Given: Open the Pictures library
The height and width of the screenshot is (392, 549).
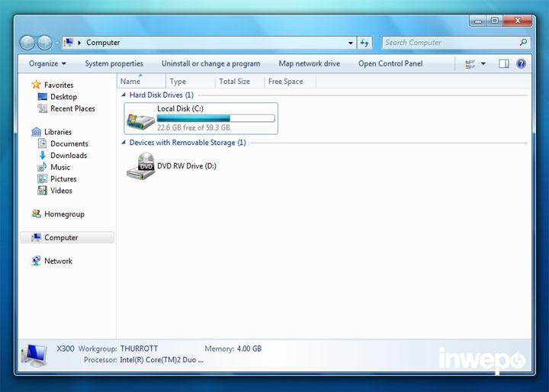Looking at the screenshot, I should (x=63, y=178).
